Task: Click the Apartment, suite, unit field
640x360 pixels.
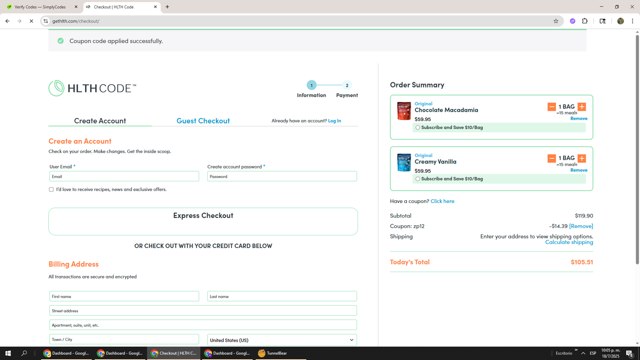Action: point(203,325)
